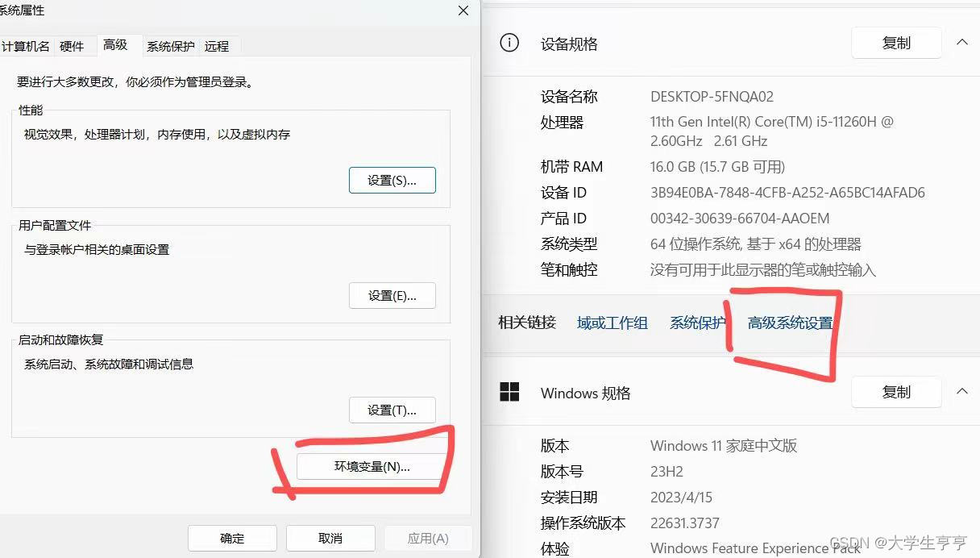This screenshot has width=980, height=558.
Task: Select device name DESKTOP-5FNQA02 text
Action: coord(712,97)
